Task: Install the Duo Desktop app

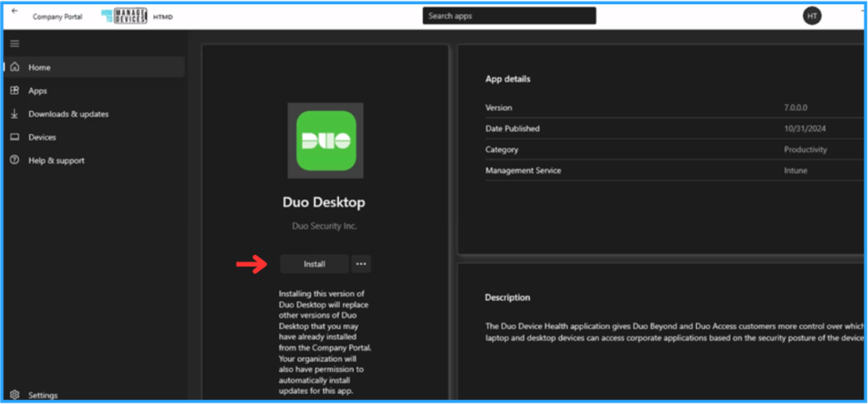Action: (x=314, y=264)
